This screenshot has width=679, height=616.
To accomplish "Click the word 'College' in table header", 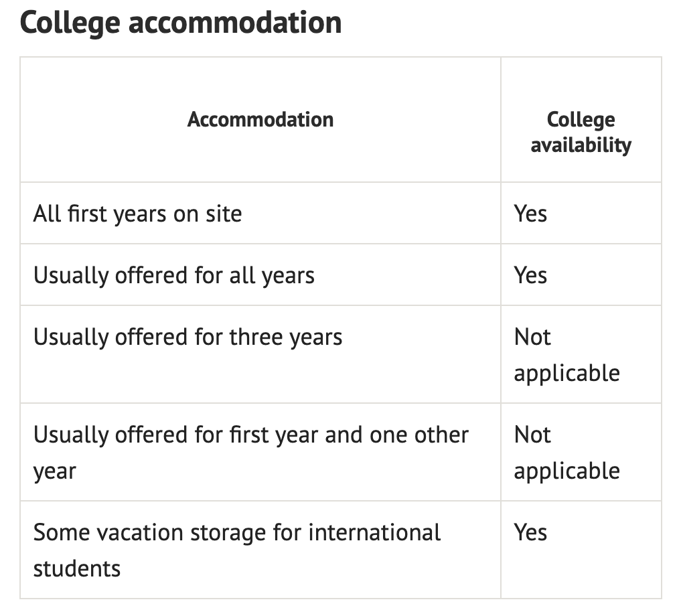I will tap(581, 120).
